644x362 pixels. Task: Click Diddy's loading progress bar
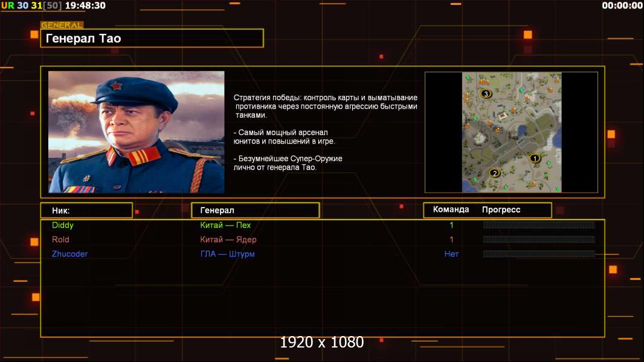539,224
